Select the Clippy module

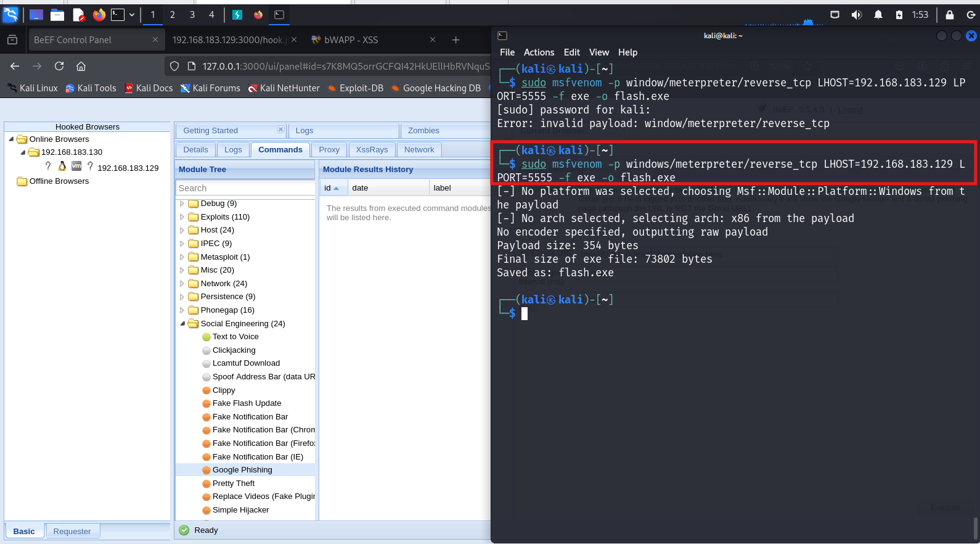[x=224, y=390]
